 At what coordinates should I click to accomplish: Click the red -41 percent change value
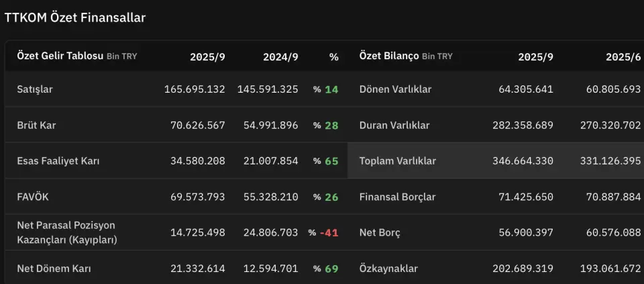[329, 232]
